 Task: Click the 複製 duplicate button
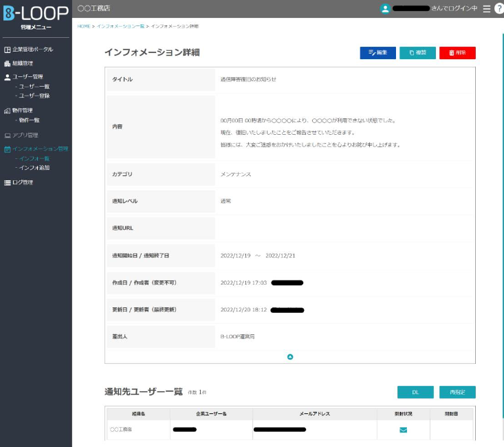tap(417, 53)
